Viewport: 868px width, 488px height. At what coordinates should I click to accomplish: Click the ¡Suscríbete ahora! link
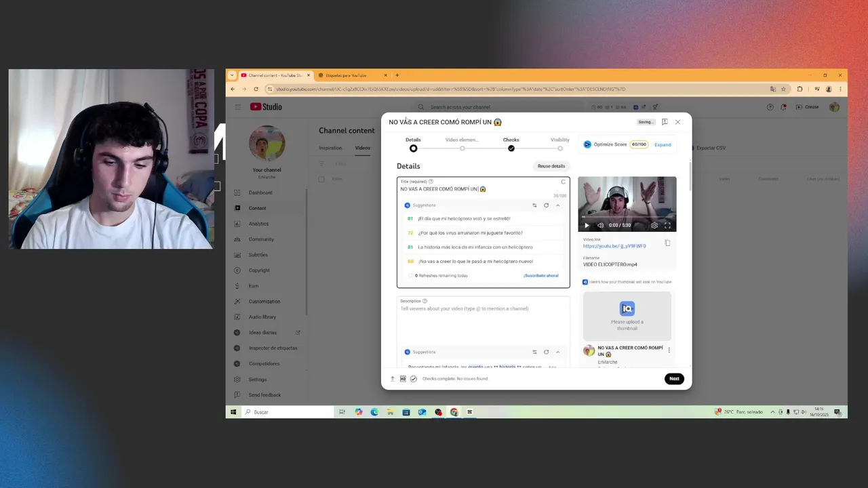pos(541,276)
